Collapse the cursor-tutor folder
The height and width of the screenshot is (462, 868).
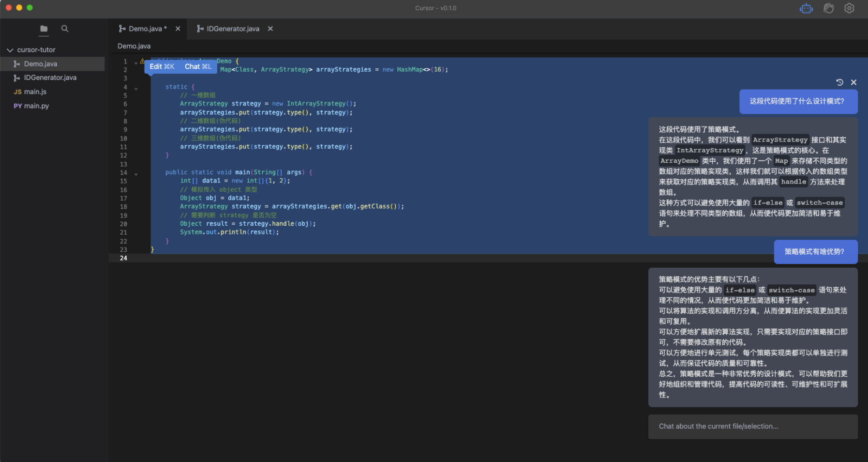pyautogui.click(x=10, y=50)
